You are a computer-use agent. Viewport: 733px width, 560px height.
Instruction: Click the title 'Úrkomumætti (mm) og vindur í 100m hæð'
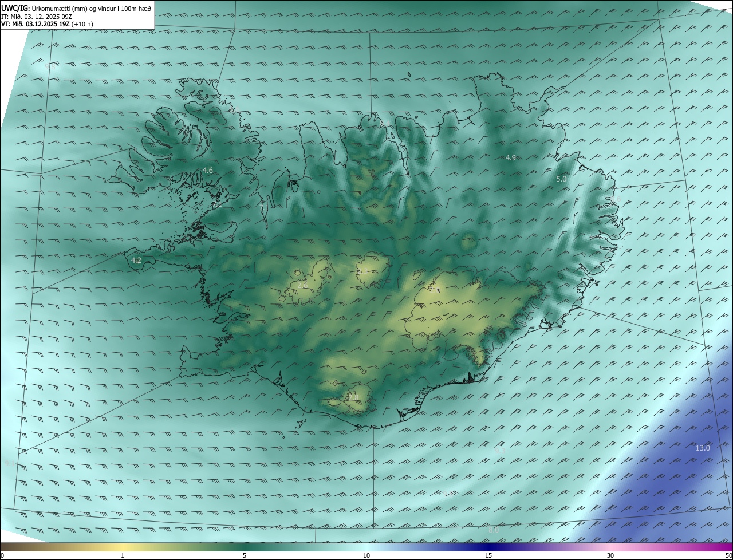point(91,9)
